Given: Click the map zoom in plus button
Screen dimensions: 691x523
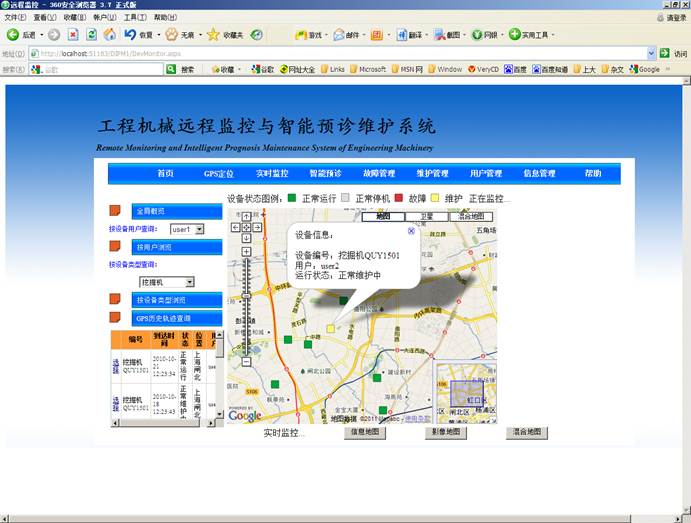Looking at the screenshot, I should [x=247, y=252].
